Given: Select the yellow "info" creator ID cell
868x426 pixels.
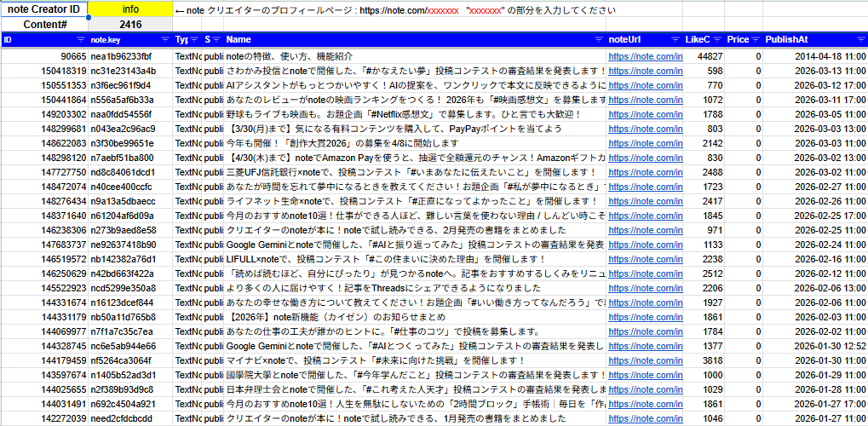Looking at the screenshot, I should pos(130,10).
